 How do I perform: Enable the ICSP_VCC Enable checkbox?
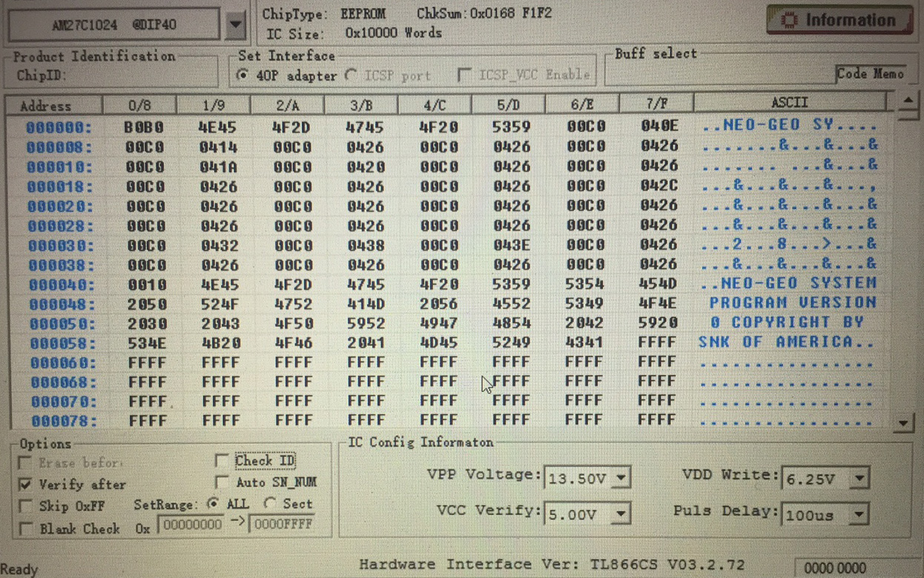pos(465,75)
